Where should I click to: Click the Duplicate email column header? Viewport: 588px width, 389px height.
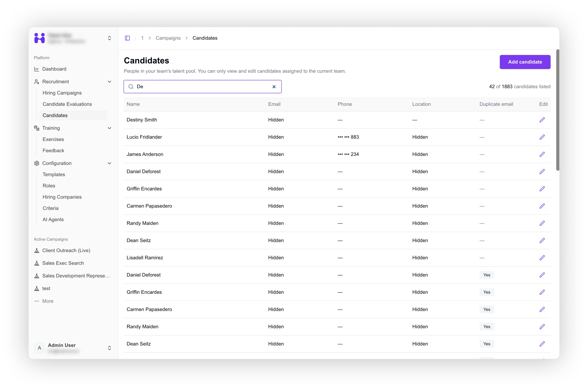click(x=496, y=104)
